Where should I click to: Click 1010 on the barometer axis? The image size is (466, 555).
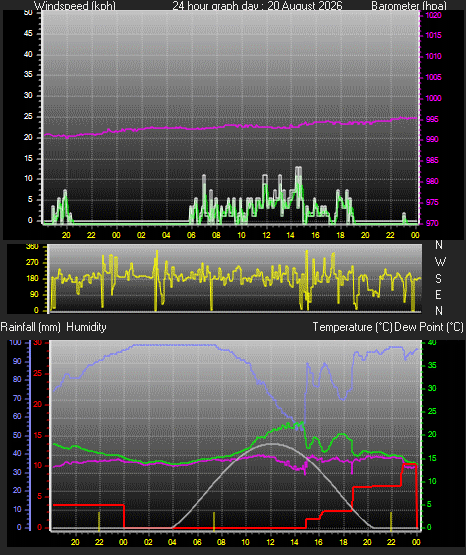(x=433, y=56)
